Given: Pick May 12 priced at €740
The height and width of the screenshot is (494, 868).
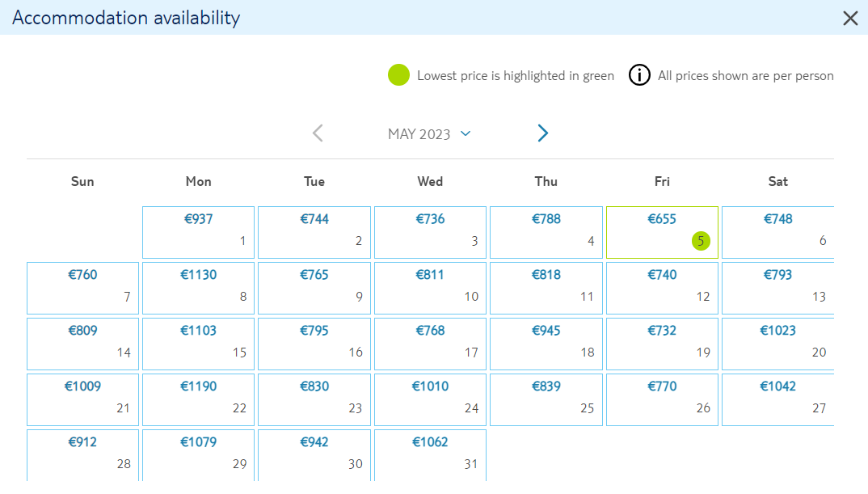Looking at the screenshot, I should pos(662,288).
